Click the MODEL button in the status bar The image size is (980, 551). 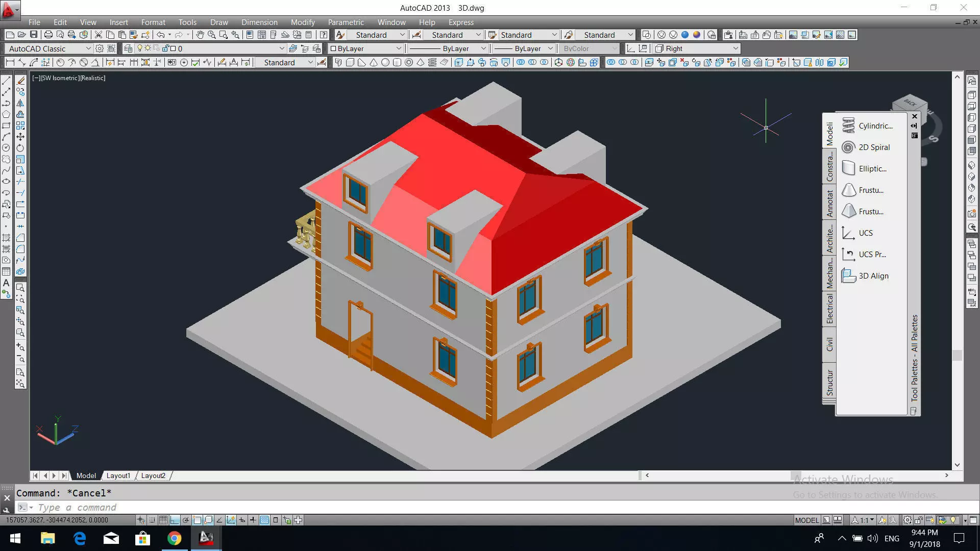pos(806,520)
